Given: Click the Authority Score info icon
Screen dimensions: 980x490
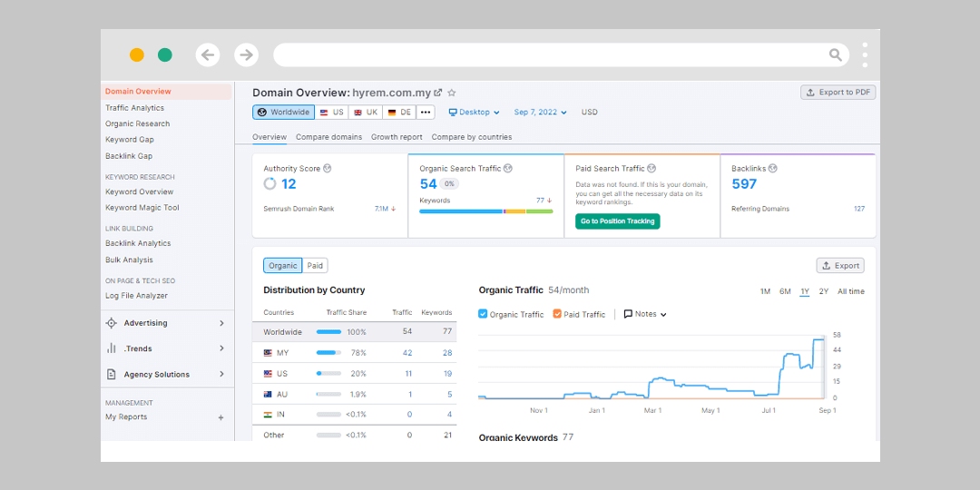Looking at the screenshot, I should (328, 169).
